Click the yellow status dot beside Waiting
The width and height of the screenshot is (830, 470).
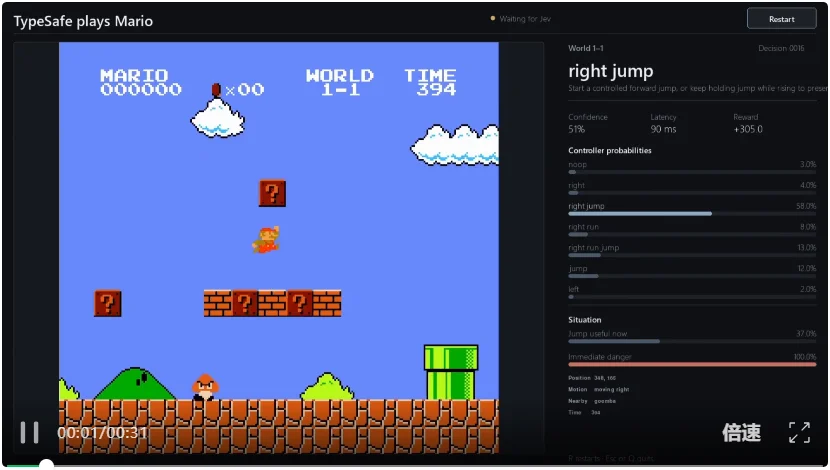493,19
